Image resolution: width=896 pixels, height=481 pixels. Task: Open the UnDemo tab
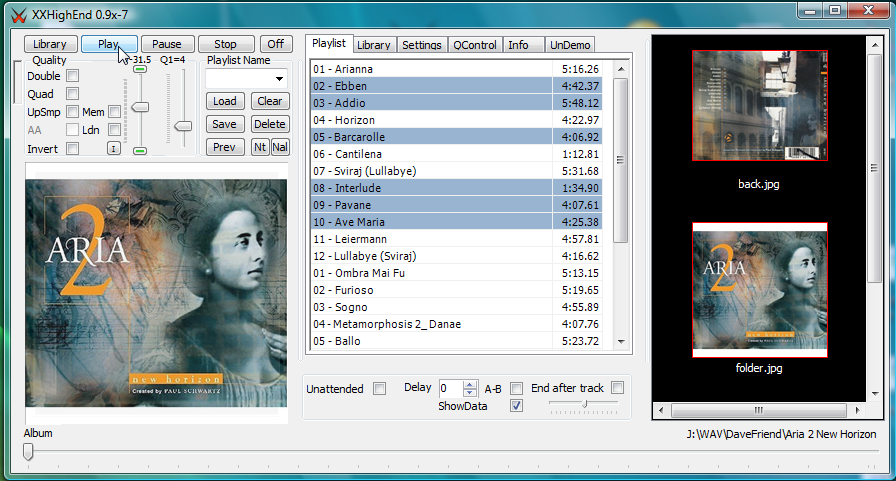pos(570,45)
